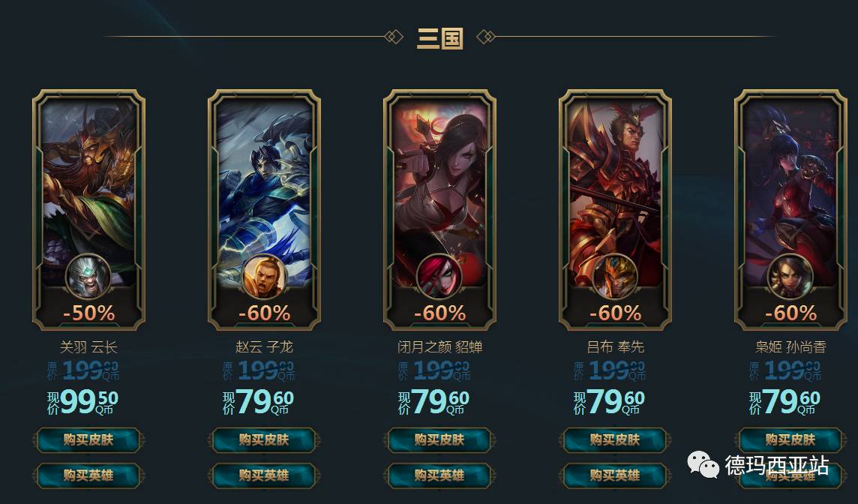Buy the 关羽 云长 skin
This screenshot has width=858, height=504.
pyautogui.click(x=88, y=440)
